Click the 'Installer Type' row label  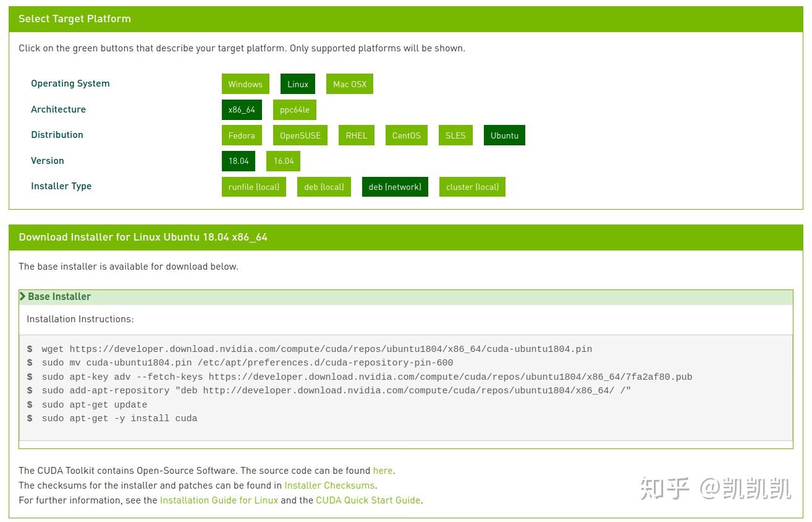(61, 186)
